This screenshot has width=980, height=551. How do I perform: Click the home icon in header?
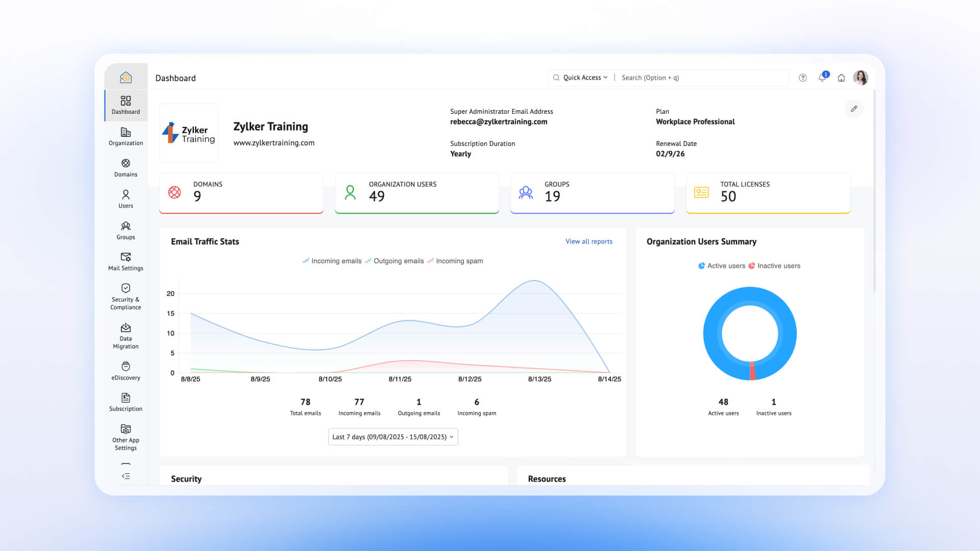click(x=841, y=78)
